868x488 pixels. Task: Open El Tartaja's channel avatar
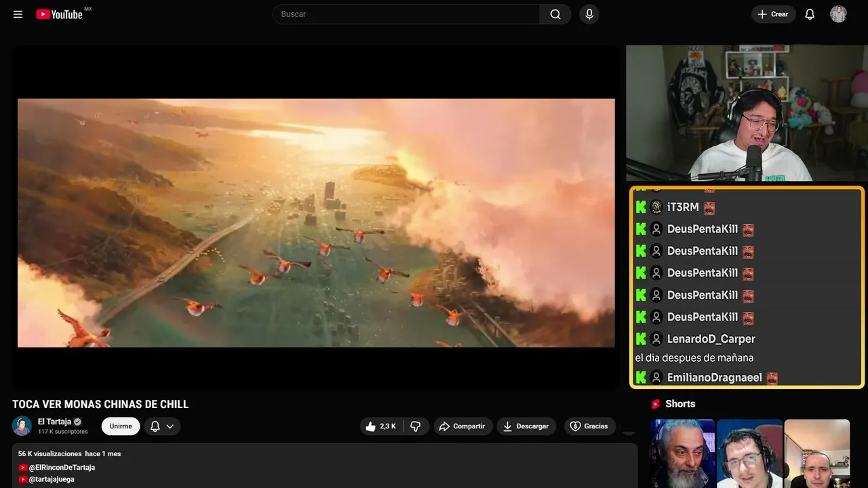pyautogui.click(x=22, y=426)
